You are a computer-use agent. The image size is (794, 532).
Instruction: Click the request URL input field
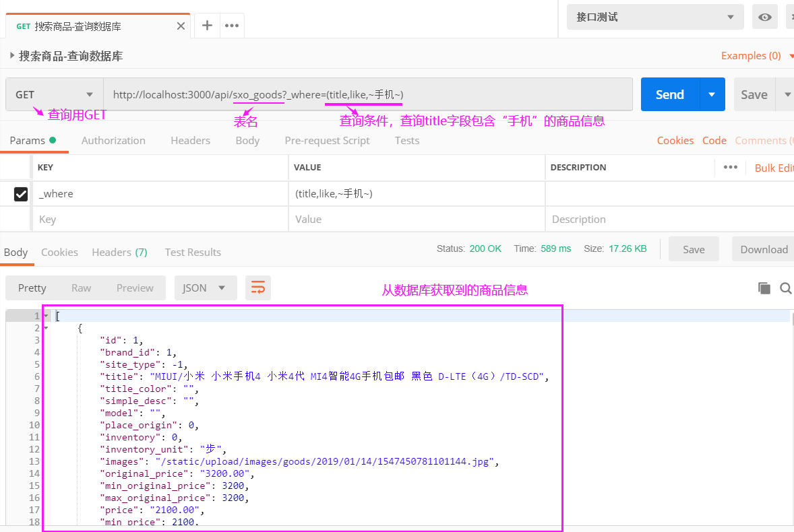click(x=371, y=94)
